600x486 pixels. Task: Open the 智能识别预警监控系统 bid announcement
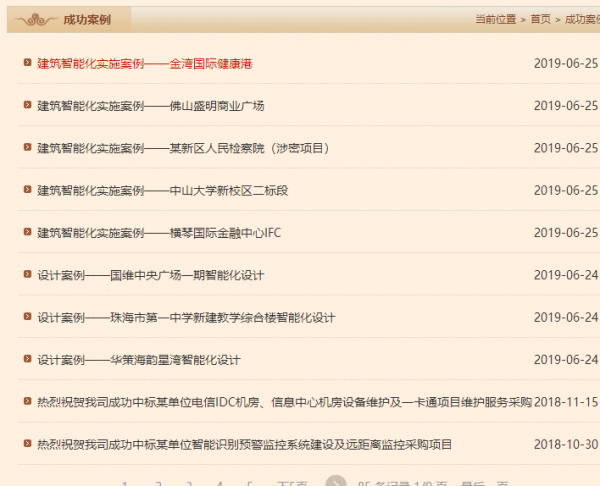coord(244,444)
